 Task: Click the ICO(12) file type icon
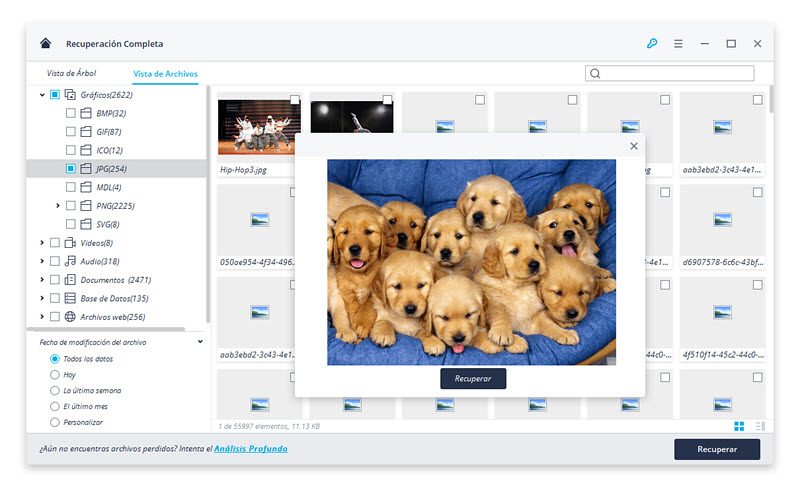pyautogui.click(x=86, y=150)
